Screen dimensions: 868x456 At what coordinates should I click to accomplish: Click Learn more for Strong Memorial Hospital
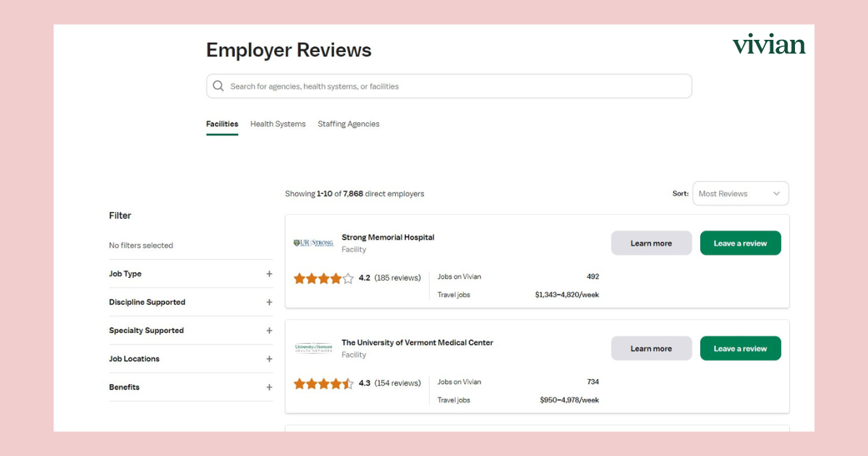pos(651,243)
